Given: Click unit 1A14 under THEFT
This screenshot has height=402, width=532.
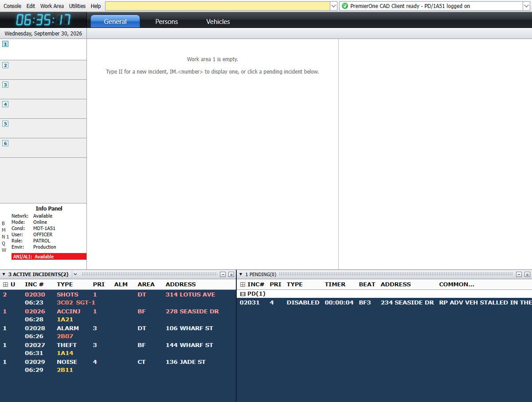Looking at the screenshot, I should click(65, 353).
